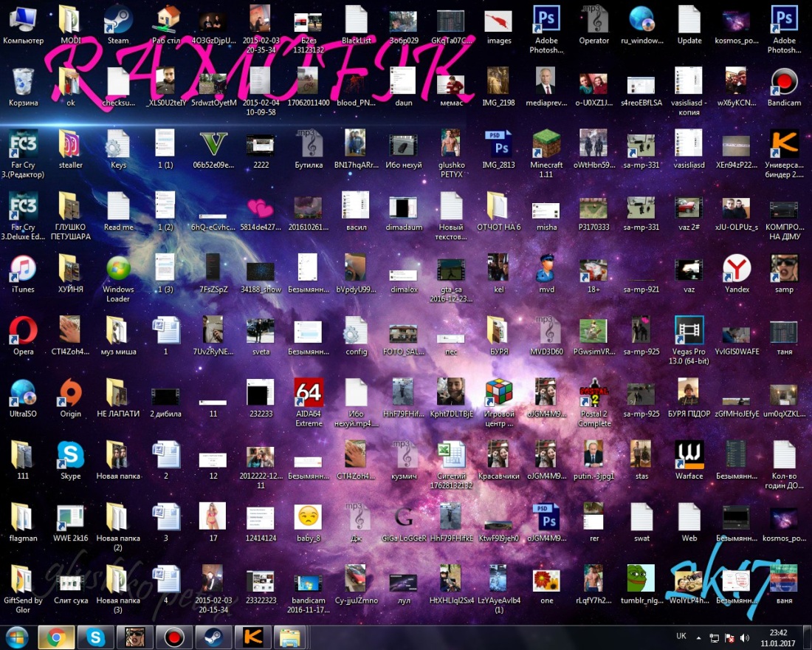The image size is (812, 650).
Task: Open Windows Explorer from the taskbar
Action: 290,636
